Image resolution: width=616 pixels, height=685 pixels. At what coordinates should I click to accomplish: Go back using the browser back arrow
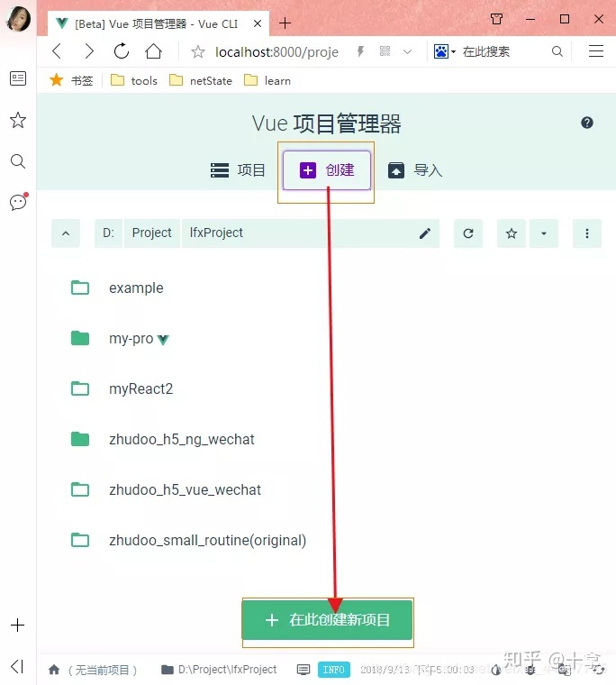point(57,51)
